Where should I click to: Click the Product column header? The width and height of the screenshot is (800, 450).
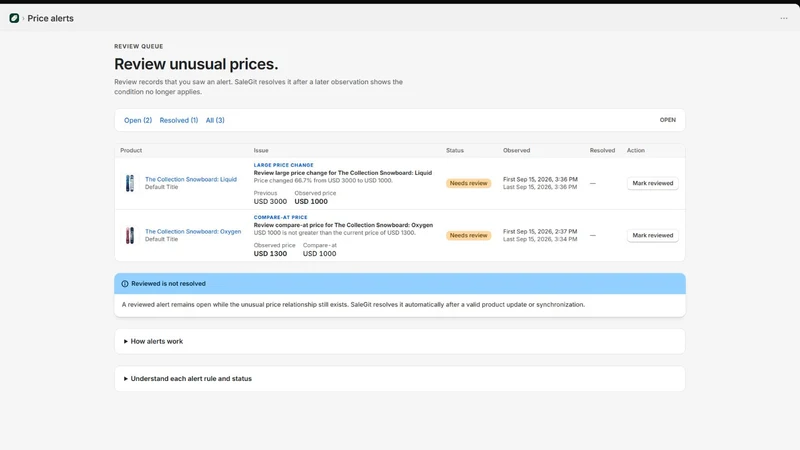131,151
